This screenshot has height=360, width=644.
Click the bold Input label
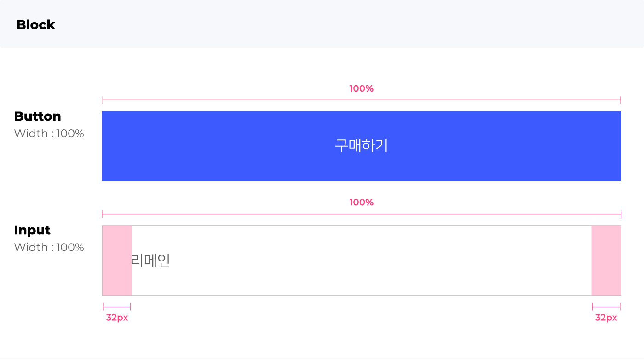pos(32,230)
